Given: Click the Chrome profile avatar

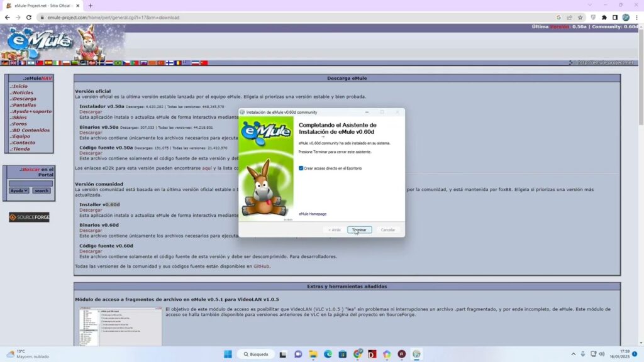Looking at the screenshot, I should point(626,18).
